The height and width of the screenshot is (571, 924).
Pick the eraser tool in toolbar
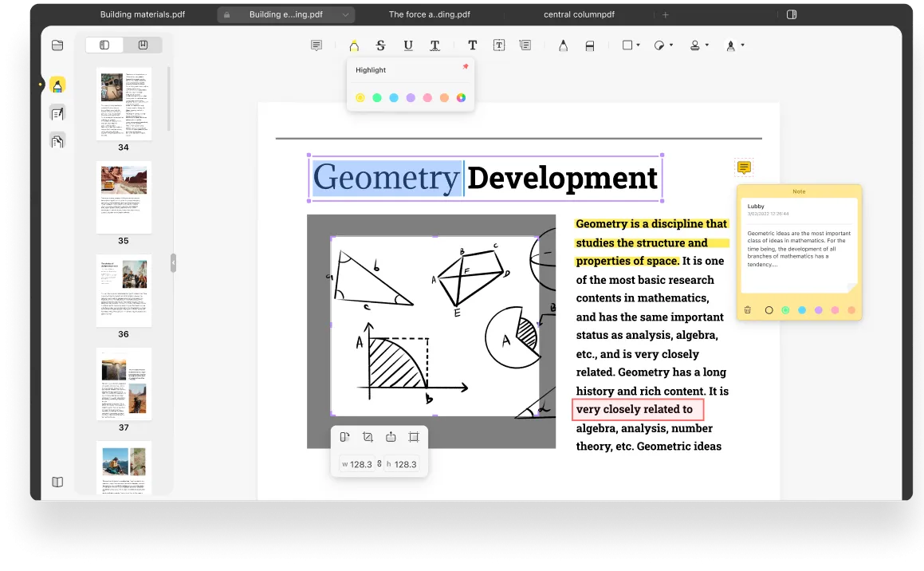pyautogui.click(x=589, y=46)
